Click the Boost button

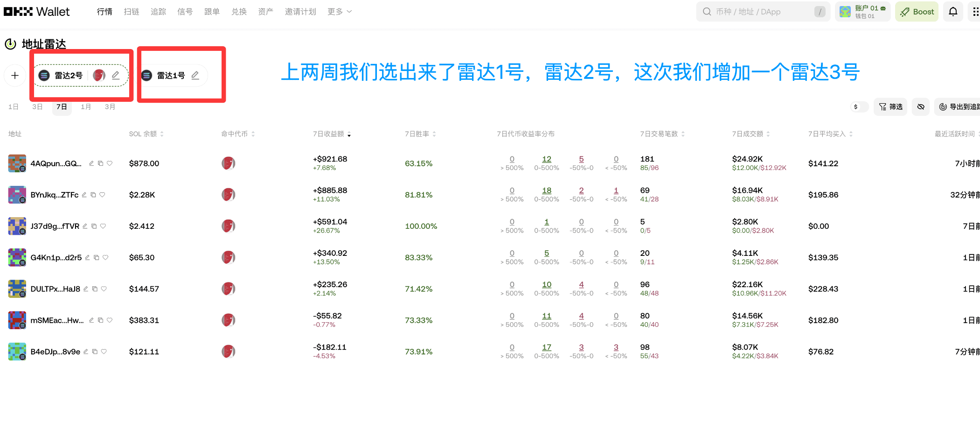pos(917,12)
